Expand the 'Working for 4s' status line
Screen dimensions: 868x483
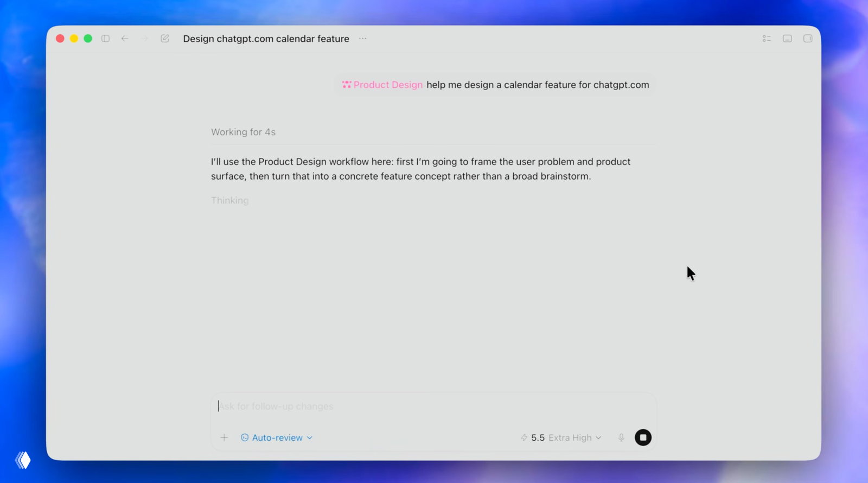(244, 132)
